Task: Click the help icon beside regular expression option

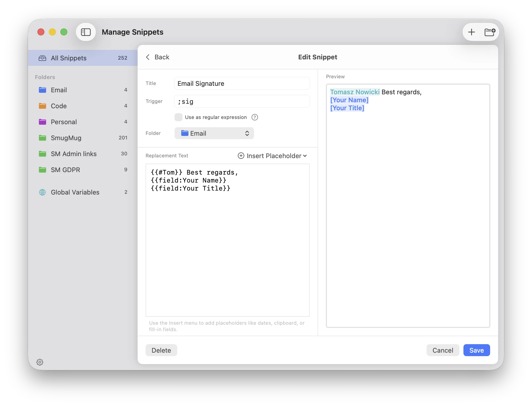Action: point(255,117)
